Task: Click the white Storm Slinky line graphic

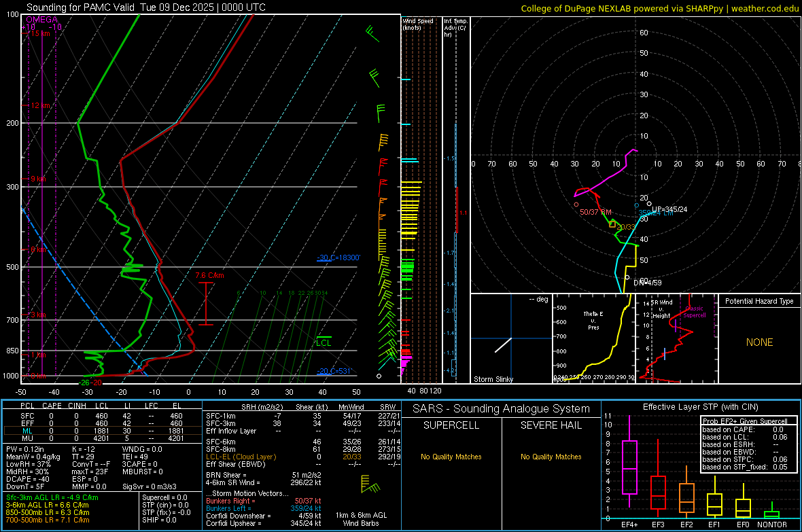Action: (x=504, y=345)
